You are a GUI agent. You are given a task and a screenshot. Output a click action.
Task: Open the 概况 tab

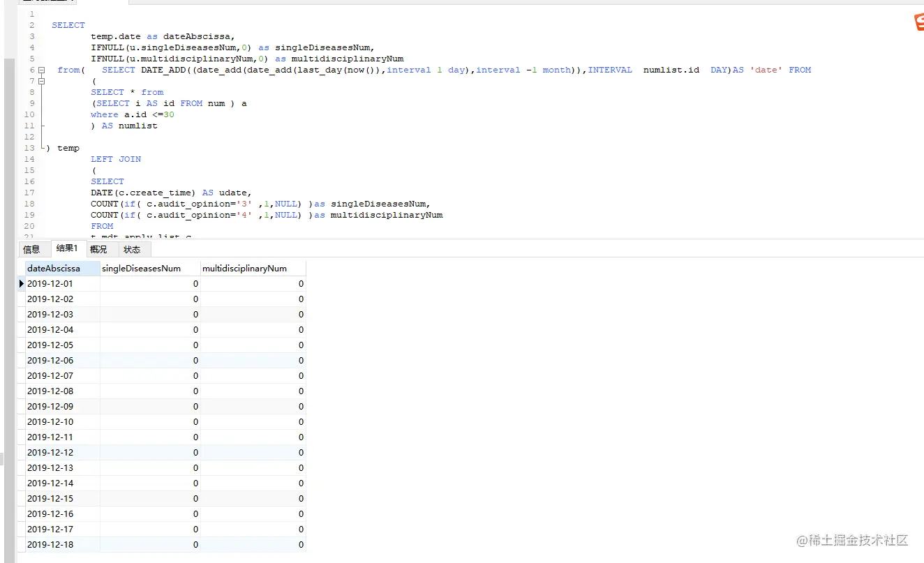[x=98, y=248]
